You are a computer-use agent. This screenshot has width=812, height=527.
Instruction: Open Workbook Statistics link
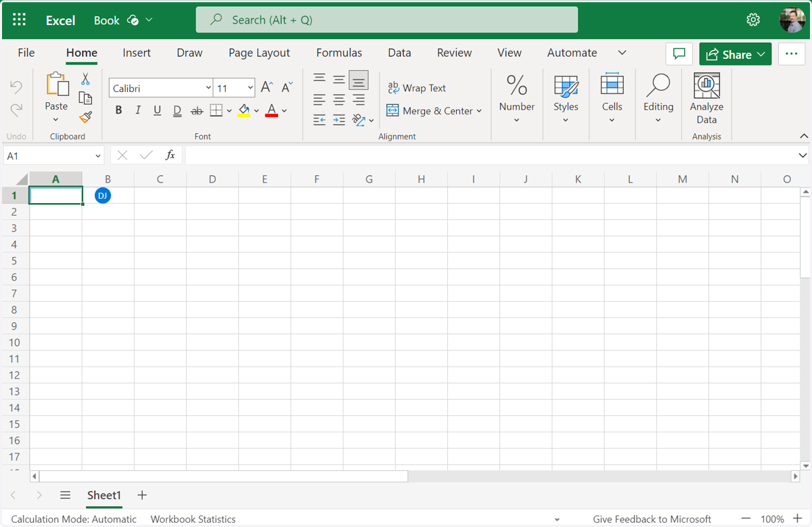click(193, 519)
